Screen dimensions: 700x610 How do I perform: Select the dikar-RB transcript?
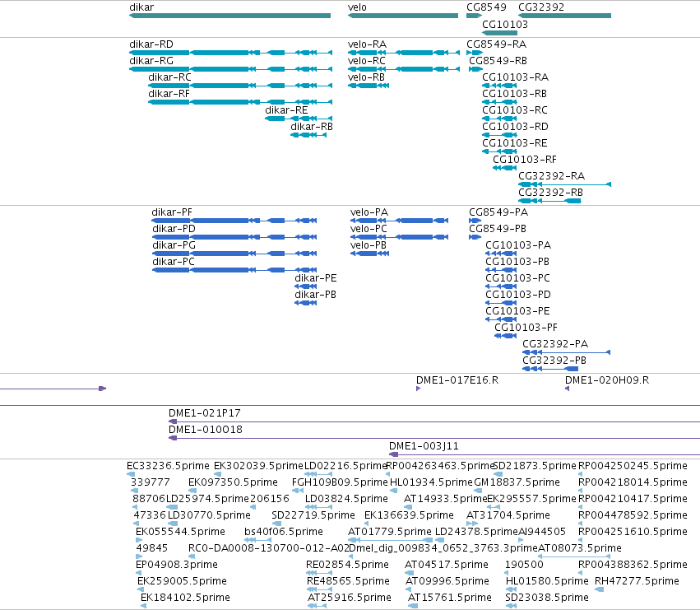click(x=308, y=135)
